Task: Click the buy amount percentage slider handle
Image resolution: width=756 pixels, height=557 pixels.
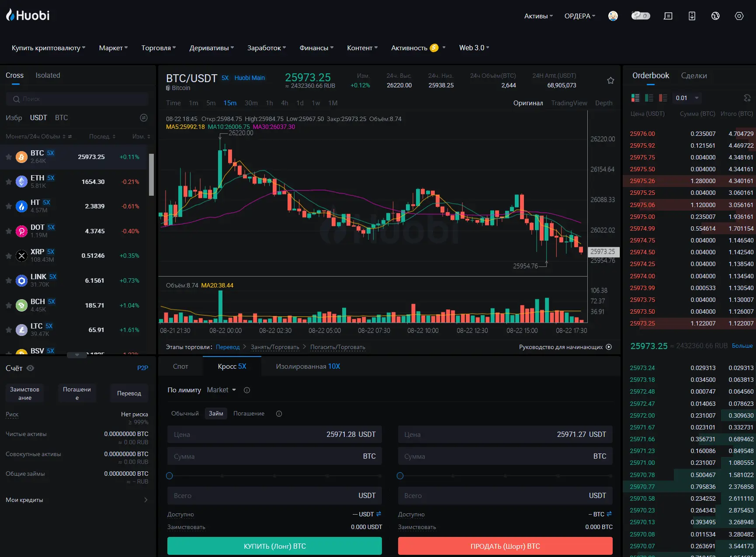Action: tap(170, 476)
